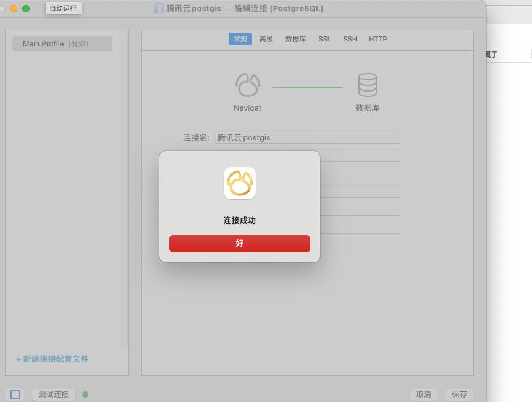Viewport: 532px width, 402px height.
Task: Click the PostgreSQL icon in title bar
Action: pos(158,8)
